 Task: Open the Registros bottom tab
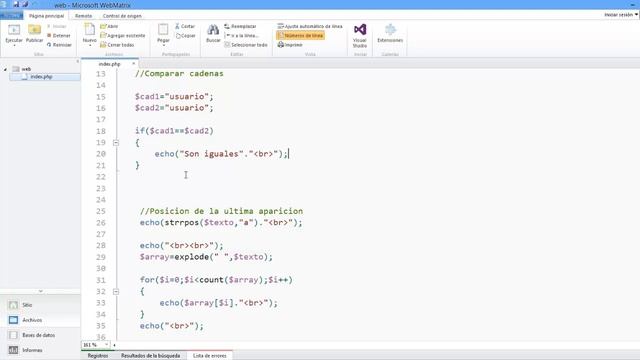pyautogui.click(x=98, y=356)
